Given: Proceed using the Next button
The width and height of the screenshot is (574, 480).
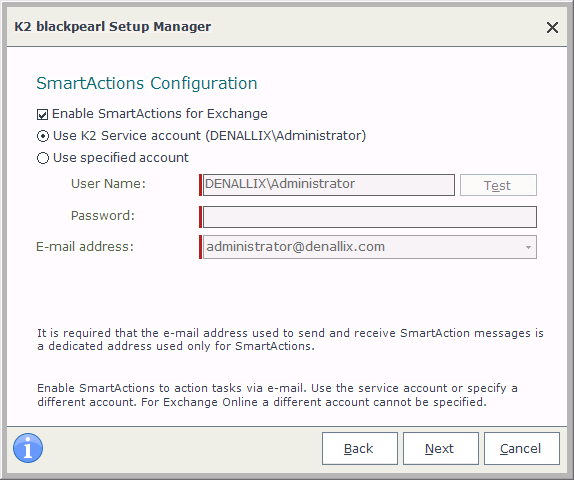Looking at the screenshot, I should pos(441,449).
